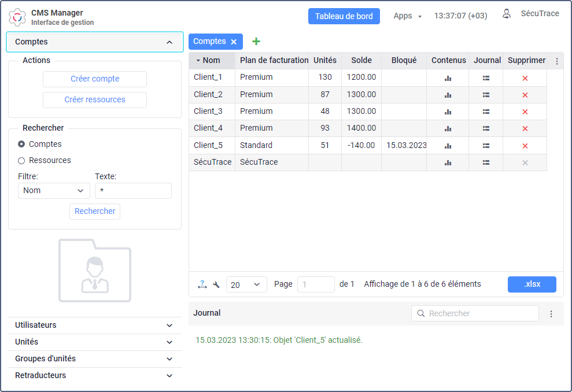Click the Journal search field

pos(480,313)
